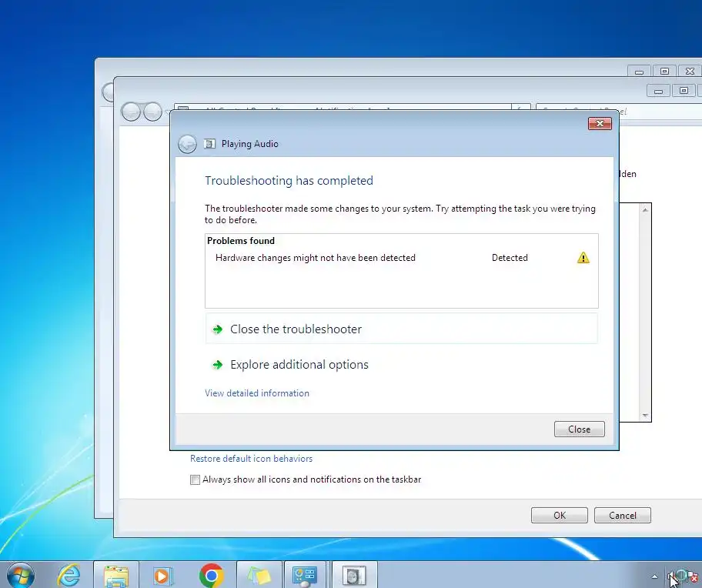702x588 pixels.
Task: Click the forward button in Control Panel window
Action: click(152, 112)
